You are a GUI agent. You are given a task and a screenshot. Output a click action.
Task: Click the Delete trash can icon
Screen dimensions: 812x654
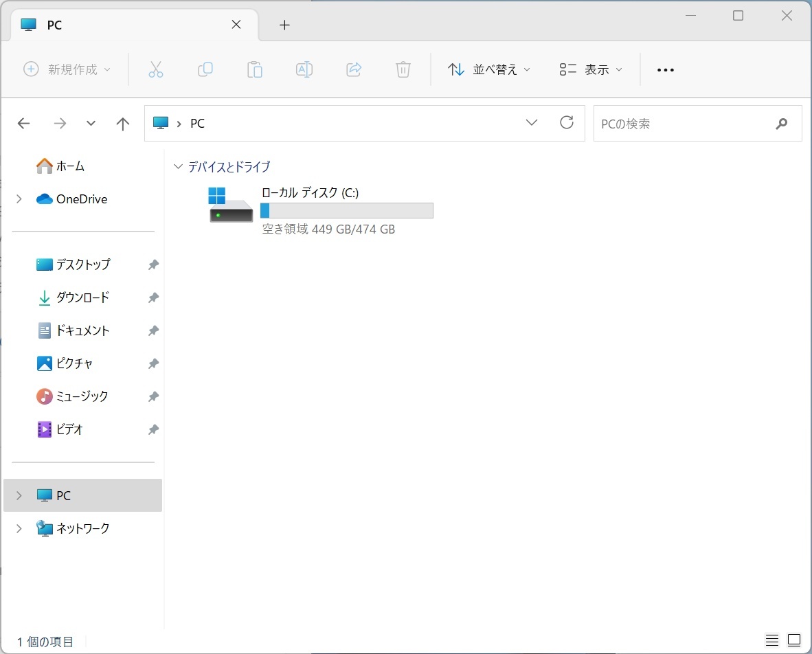(403, 69)
